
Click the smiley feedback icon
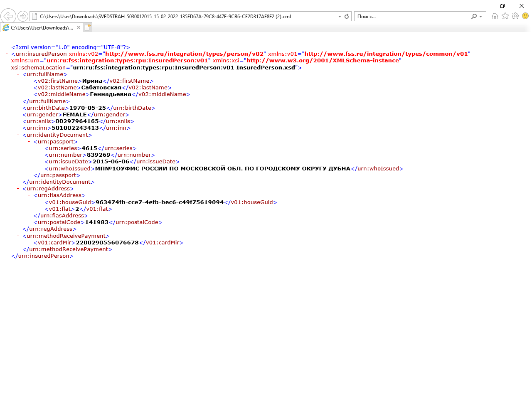pyautogui.click(x=525, y=16)
